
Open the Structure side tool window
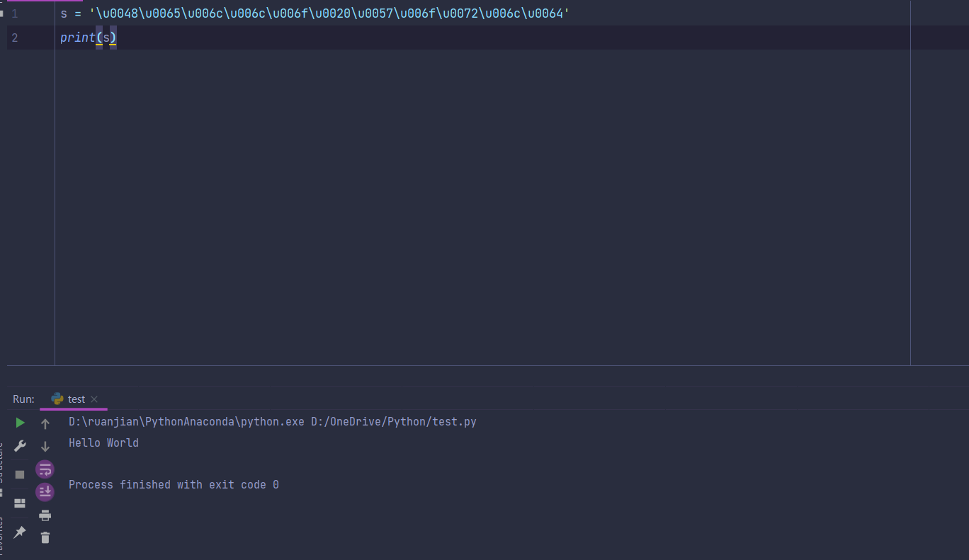point(2,464)
